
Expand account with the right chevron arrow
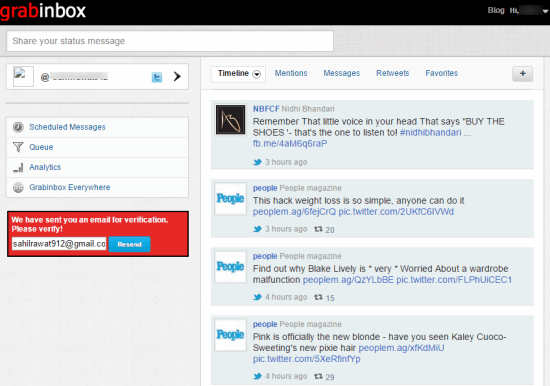coord(177,76)
